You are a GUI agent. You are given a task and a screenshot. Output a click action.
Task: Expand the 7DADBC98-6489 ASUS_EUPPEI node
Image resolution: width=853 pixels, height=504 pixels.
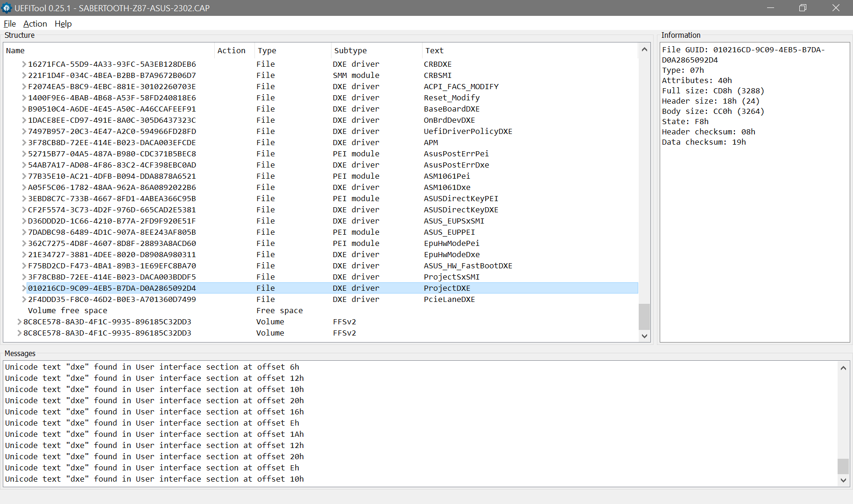pos(24,232)
